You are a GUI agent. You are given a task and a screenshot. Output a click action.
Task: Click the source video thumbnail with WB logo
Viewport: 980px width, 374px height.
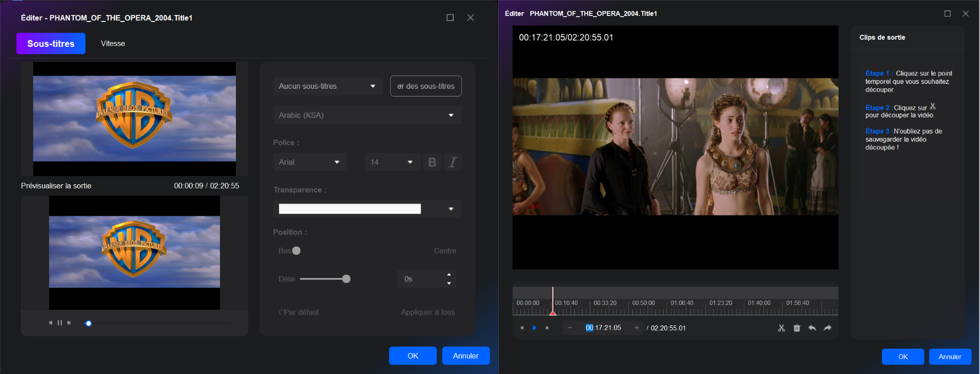pyautogui.click(x=134, y=119)
